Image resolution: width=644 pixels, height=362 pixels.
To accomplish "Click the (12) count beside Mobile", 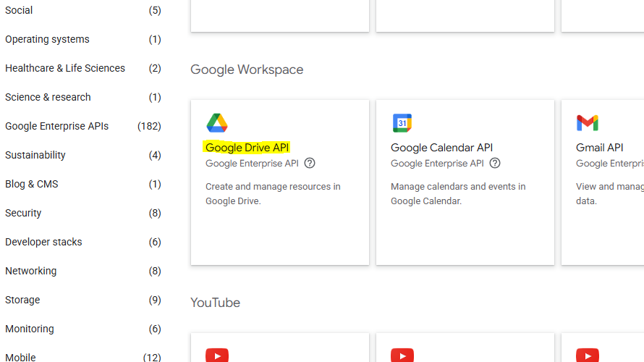I will (x=152, y=357).
